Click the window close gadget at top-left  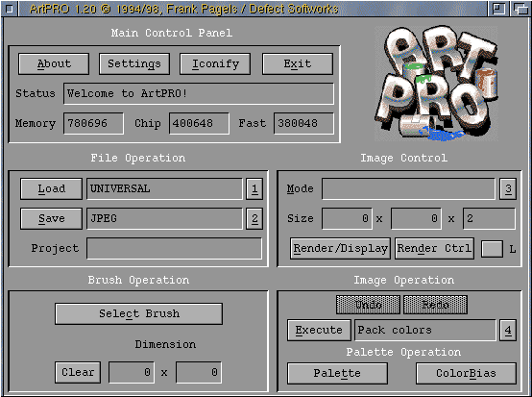(x=10, y=9)
